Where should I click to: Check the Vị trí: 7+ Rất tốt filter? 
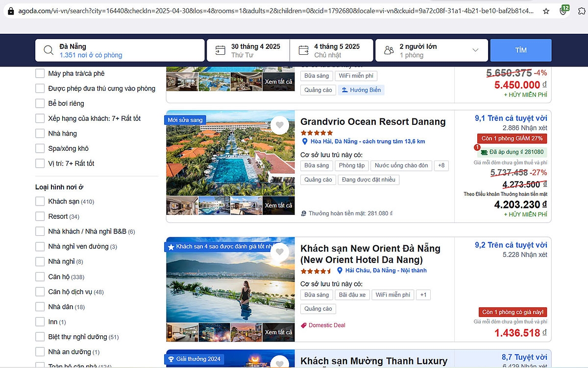[x=40, y=163]
